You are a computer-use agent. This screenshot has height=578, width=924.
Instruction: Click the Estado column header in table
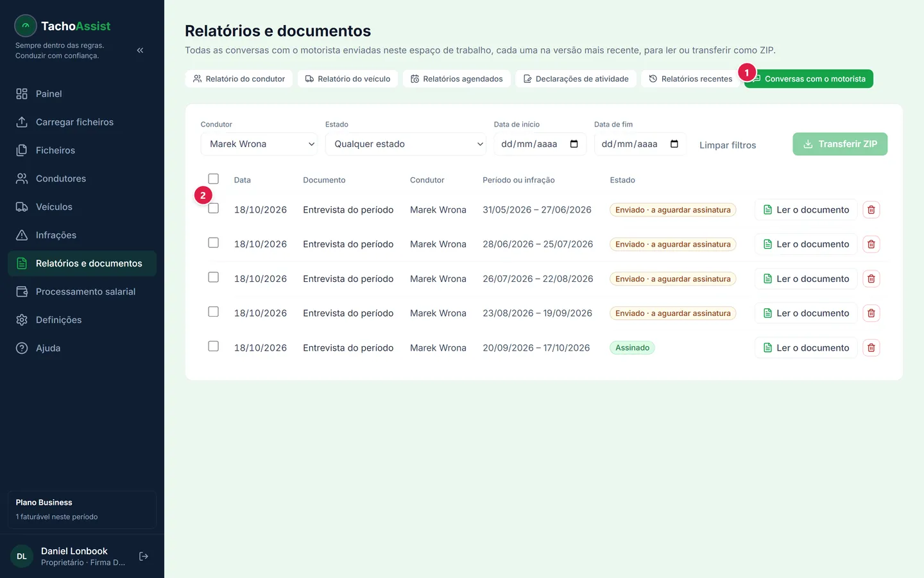coord(622,180)
